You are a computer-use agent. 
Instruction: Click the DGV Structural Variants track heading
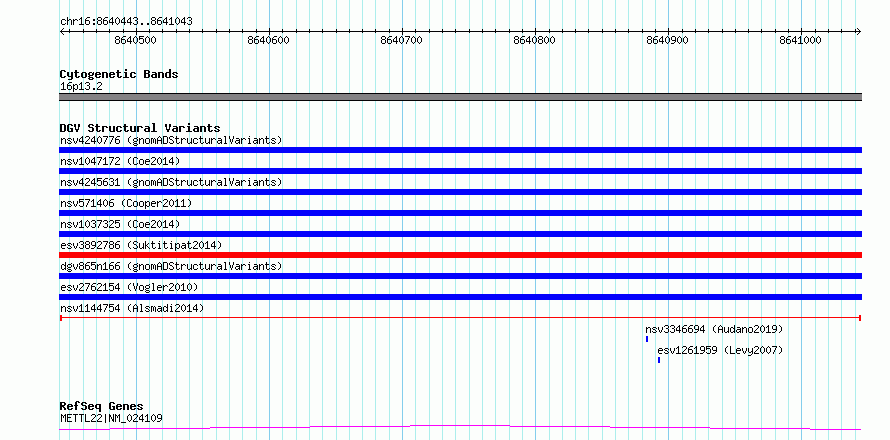140,128
